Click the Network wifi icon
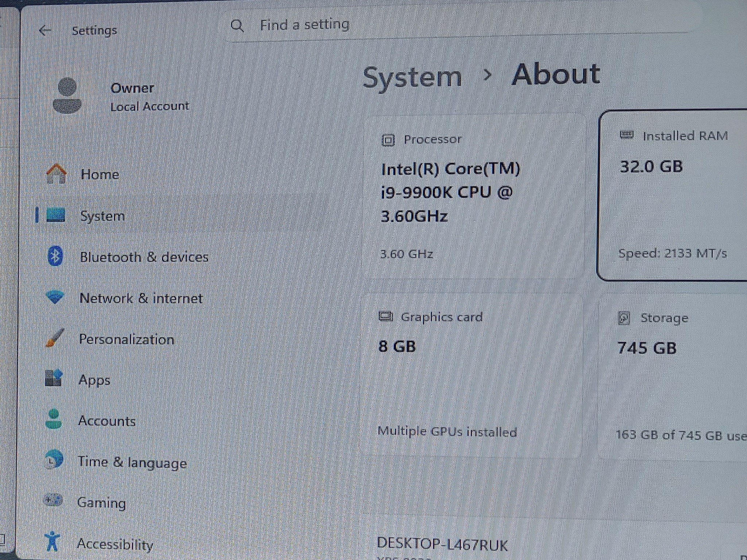Screen dimensions: 747x560 click(55, 297)
